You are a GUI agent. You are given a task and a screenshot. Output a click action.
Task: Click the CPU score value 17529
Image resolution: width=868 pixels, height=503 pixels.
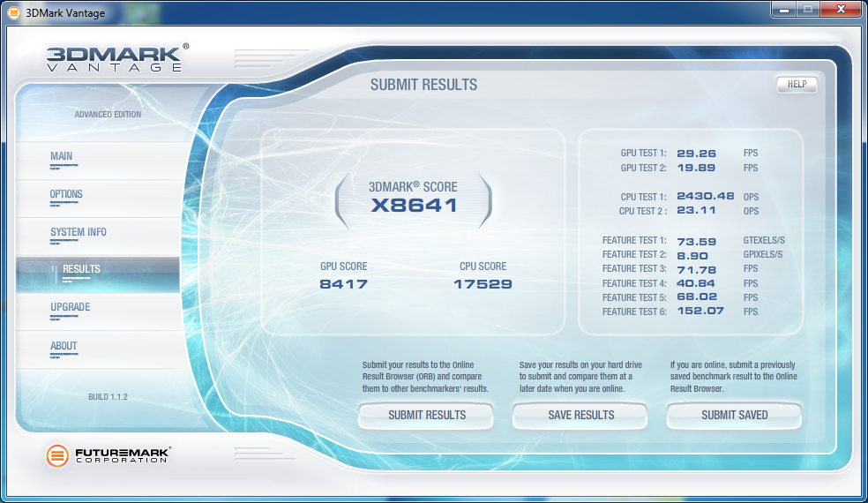pos(483,284)
